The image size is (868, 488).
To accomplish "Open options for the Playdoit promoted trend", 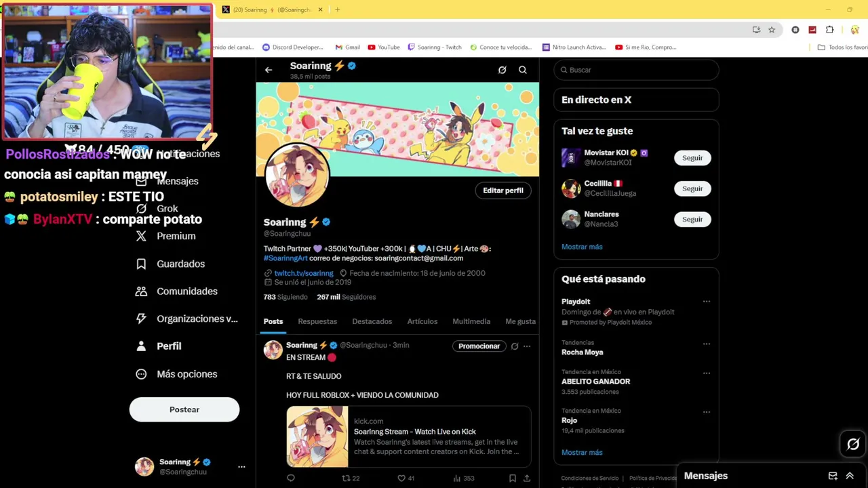I will (707, 302).
